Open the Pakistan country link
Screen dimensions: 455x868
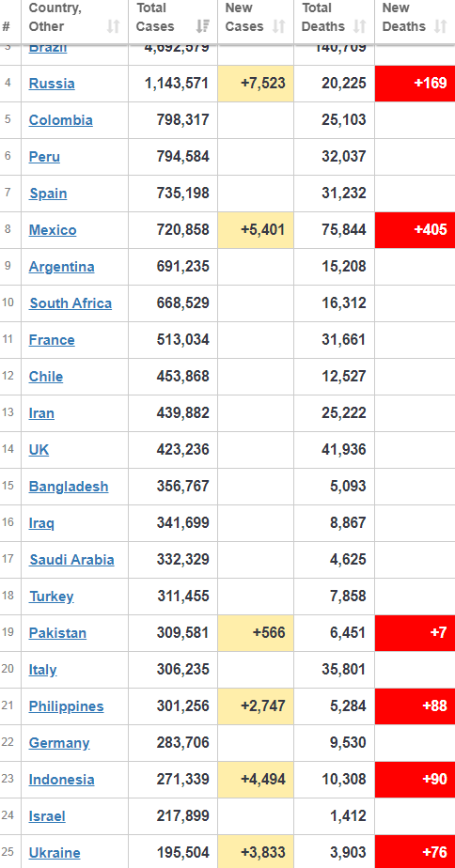click(x=57, y=633)
